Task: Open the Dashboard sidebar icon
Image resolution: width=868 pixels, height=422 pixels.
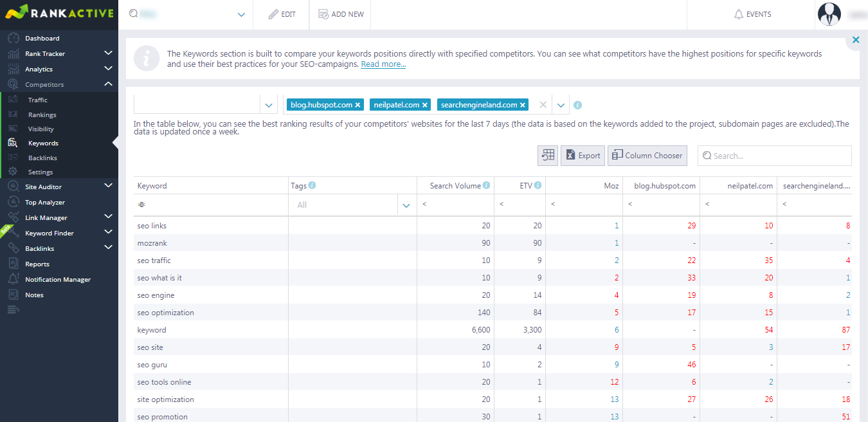Action: (13, 39)
